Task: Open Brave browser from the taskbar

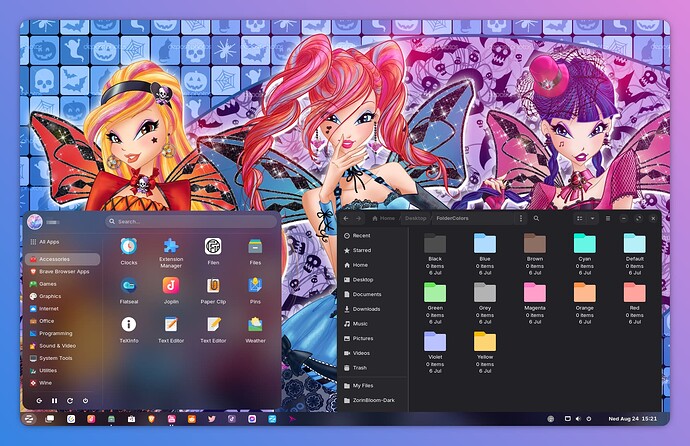Action: (x=151, y=419)
